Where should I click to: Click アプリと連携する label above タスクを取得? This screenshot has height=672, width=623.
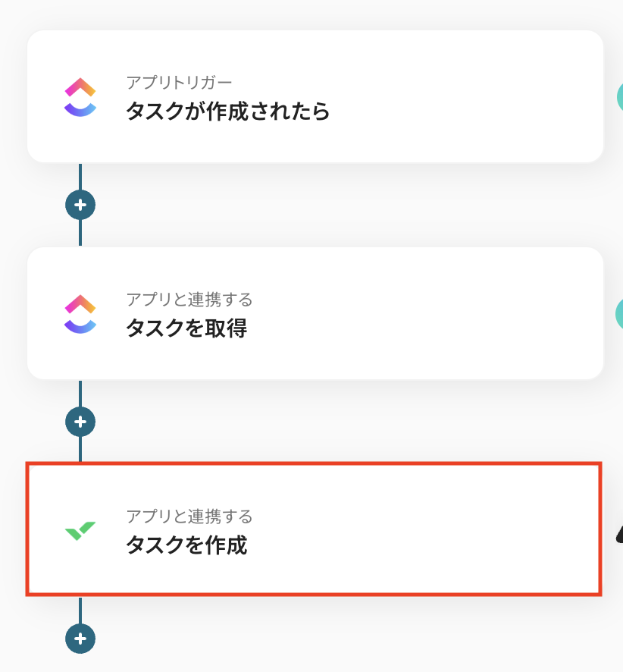[189, 300]
